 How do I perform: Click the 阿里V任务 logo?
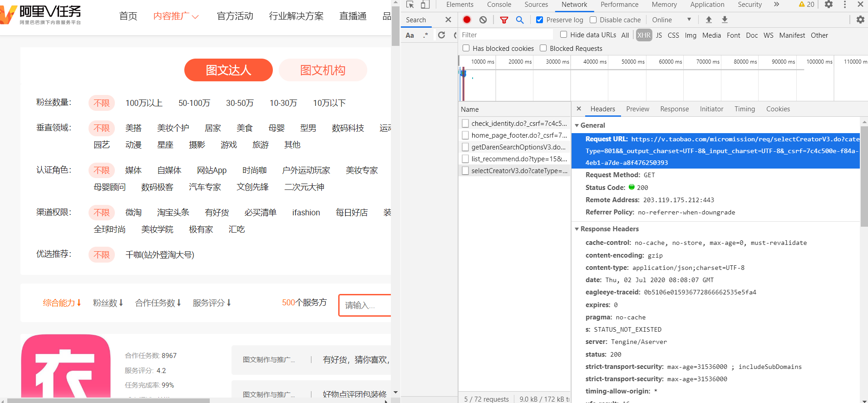(41, 15)
